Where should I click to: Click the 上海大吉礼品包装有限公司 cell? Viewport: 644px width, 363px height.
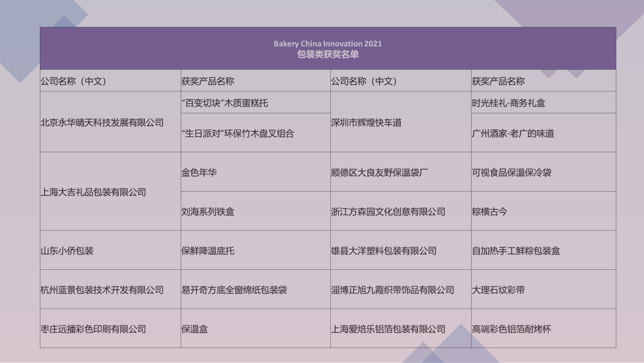[x=110, y=191]
